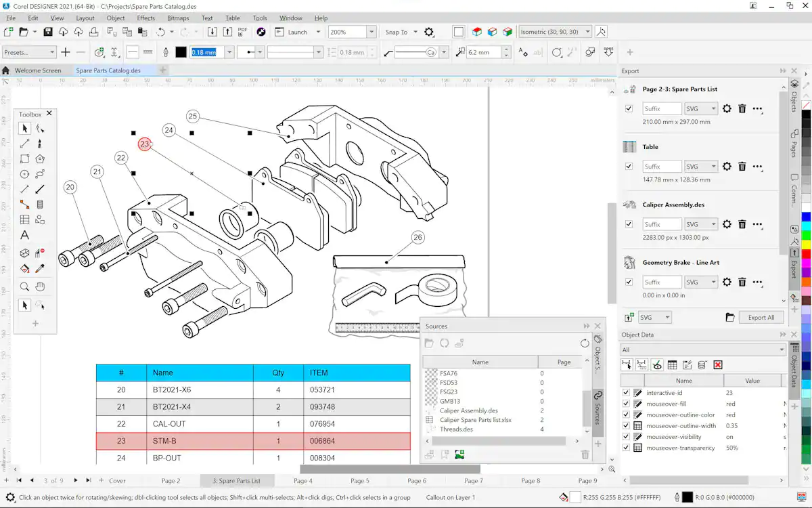Open export settings gear for Table entry
This screenshot has width=812, height=508.
click(x=726, y=166)
